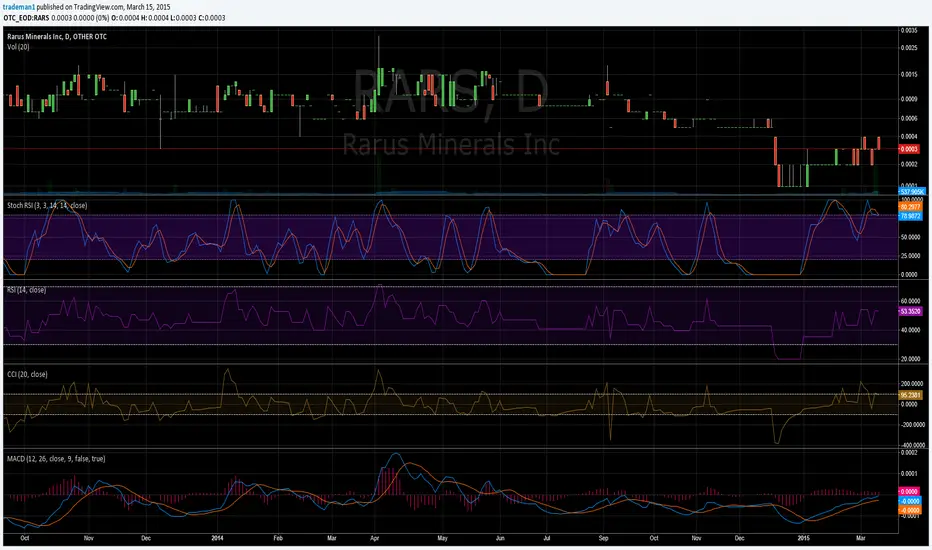Click the red 0.0003 last price label
Screen dimensions: 932x550
click(910, 149)
